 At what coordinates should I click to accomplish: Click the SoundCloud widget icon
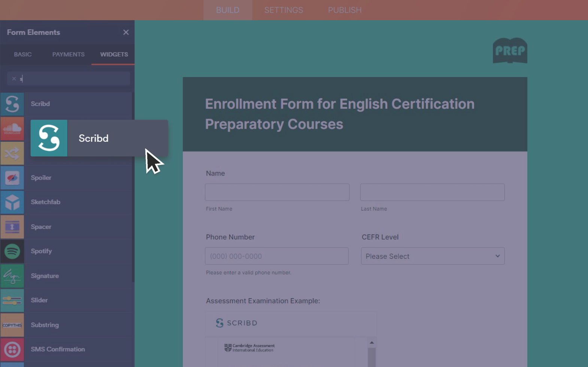tap(12, 129)
